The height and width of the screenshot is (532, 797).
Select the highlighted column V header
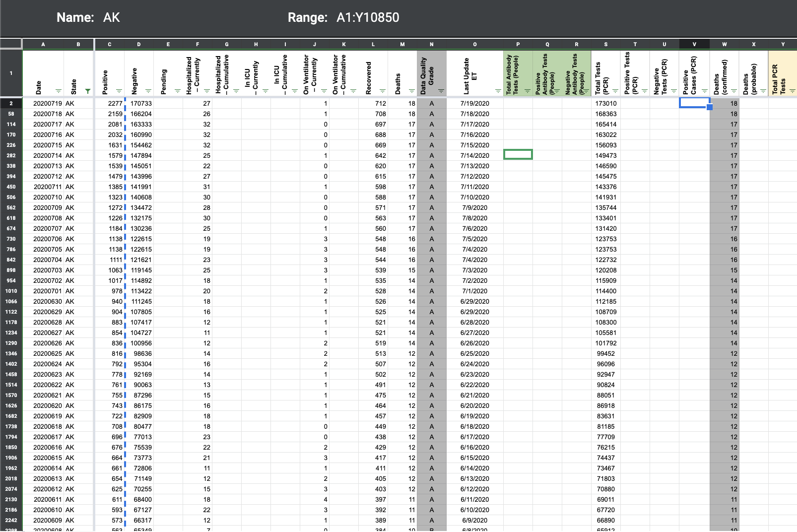click(x=694, y=44)
